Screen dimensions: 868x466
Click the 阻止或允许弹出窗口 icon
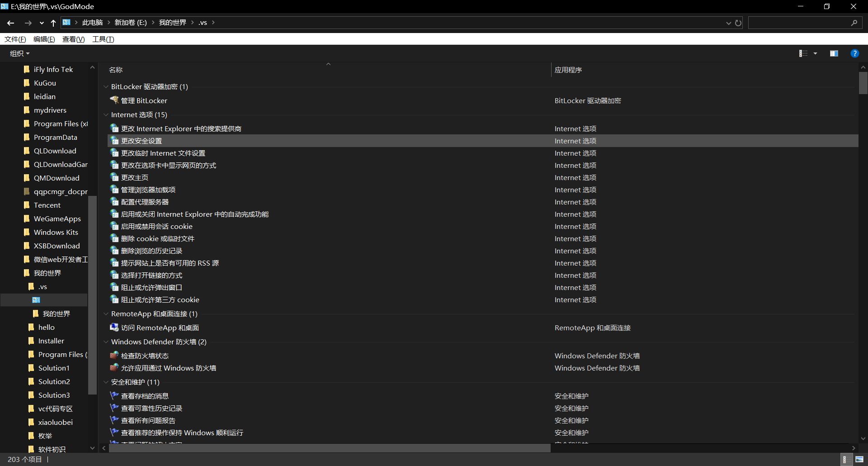(114, 287)
